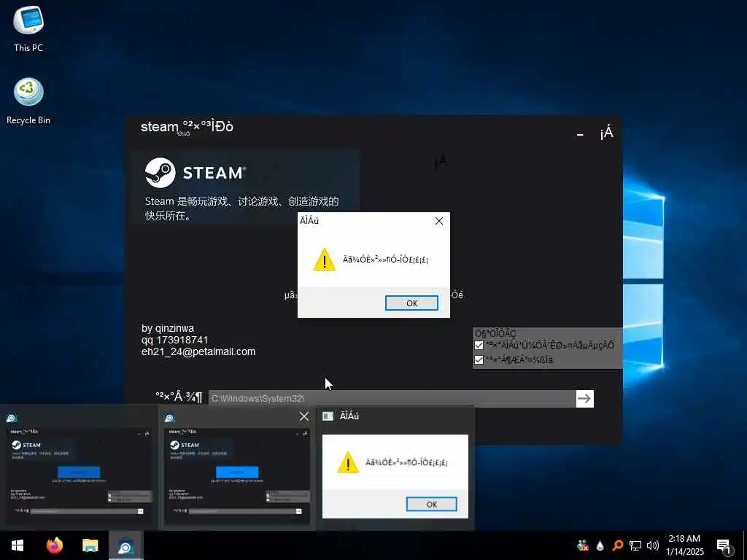Minimize the steam installer window
The height and width of the screenshot is (560, 747).
pyautogui.click(x=580, y=135)
